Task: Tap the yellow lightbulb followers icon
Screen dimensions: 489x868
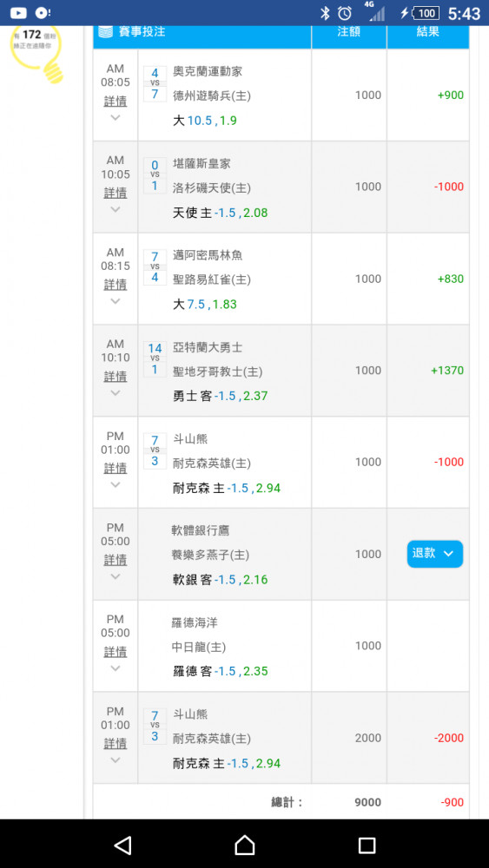Action: (37, 53)
